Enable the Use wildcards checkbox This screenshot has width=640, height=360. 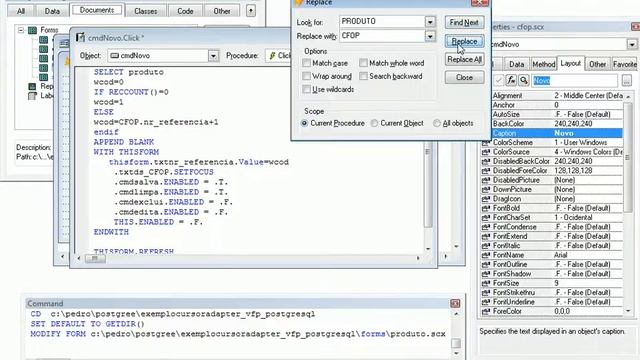tap(307, 89)
